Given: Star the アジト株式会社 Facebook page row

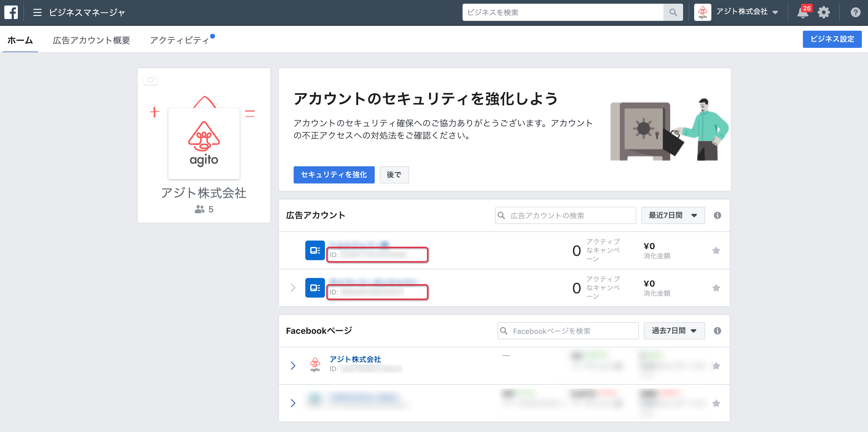Looking at the screenshot, I should pos(716,366).
